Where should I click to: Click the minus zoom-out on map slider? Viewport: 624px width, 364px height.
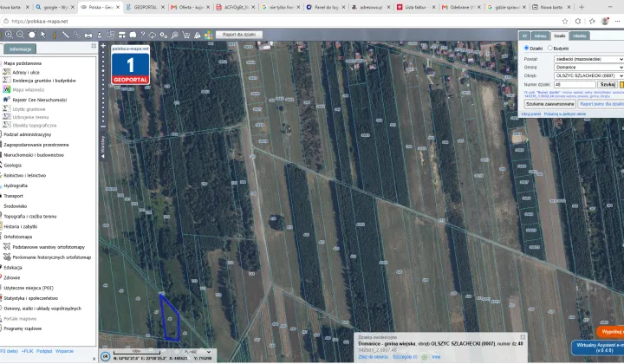pyautogui.click(x=103, y=127)
